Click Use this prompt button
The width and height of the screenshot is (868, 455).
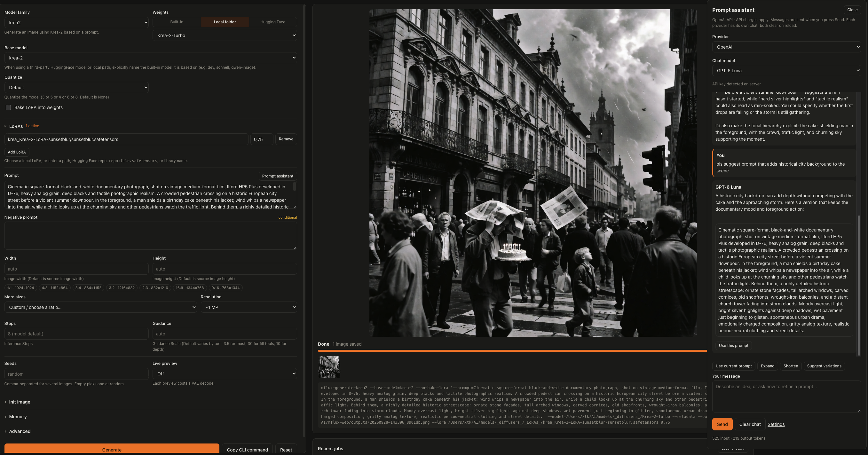tap(733, 346)
